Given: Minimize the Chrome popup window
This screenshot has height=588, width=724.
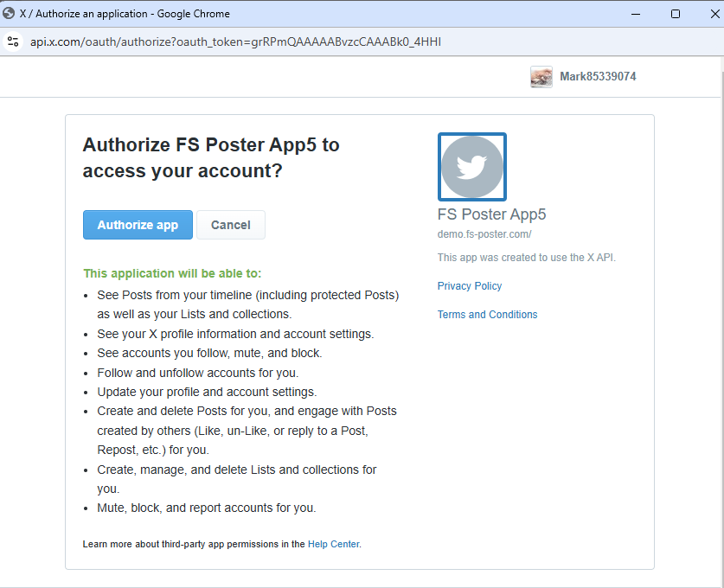Looking at the screenshot, I should pyautogui.click(x=636, y=14).
